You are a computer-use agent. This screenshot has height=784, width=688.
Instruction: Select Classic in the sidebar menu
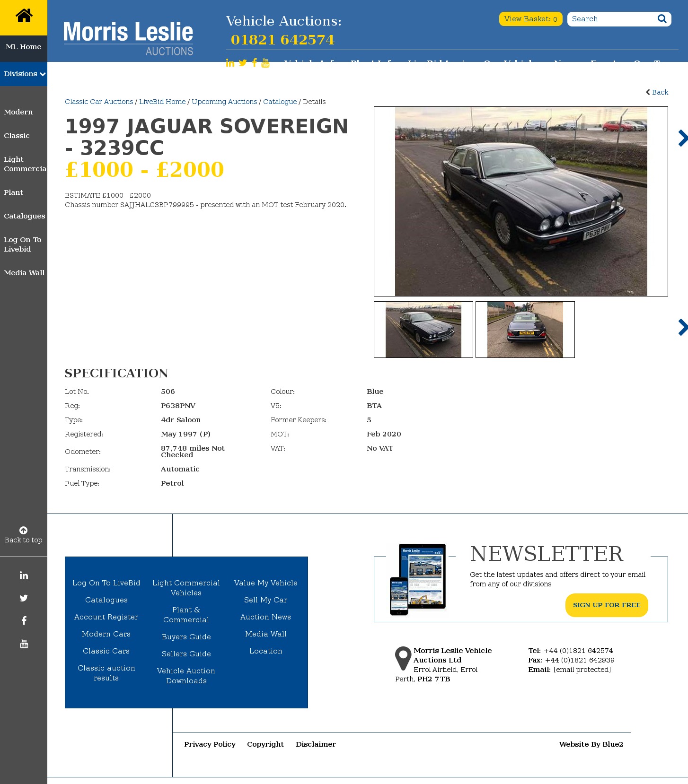[17, 136]
